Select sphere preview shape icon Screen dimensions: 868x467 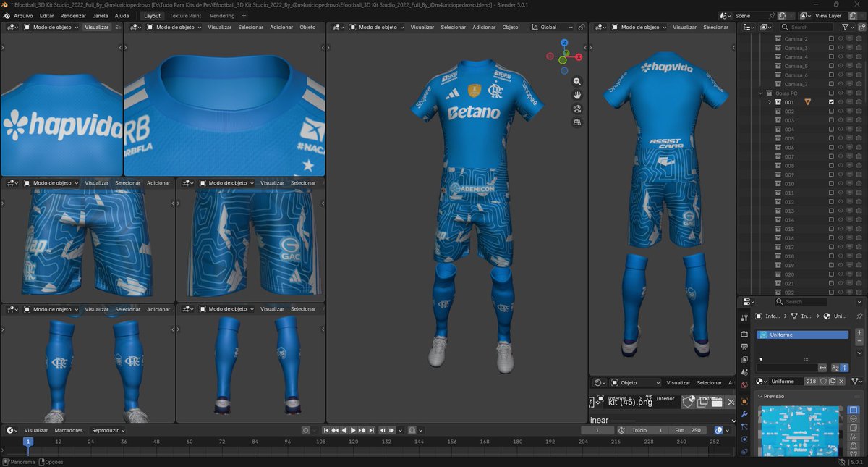tap(853, 418)
